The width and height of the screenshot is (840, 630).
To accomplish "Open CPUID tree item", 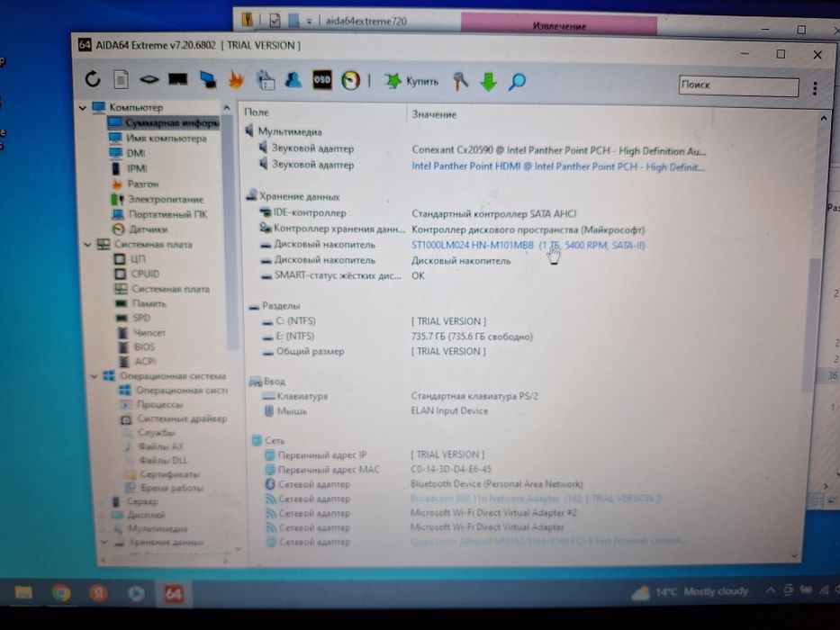I will click(137, 274).
